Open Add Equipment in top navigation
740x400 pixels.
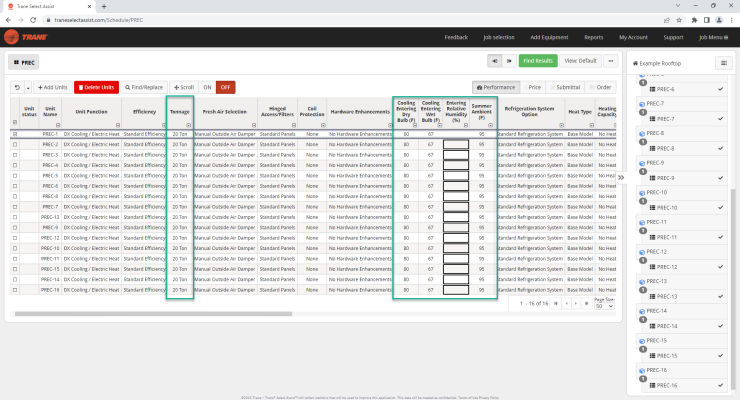click(549, 37)
